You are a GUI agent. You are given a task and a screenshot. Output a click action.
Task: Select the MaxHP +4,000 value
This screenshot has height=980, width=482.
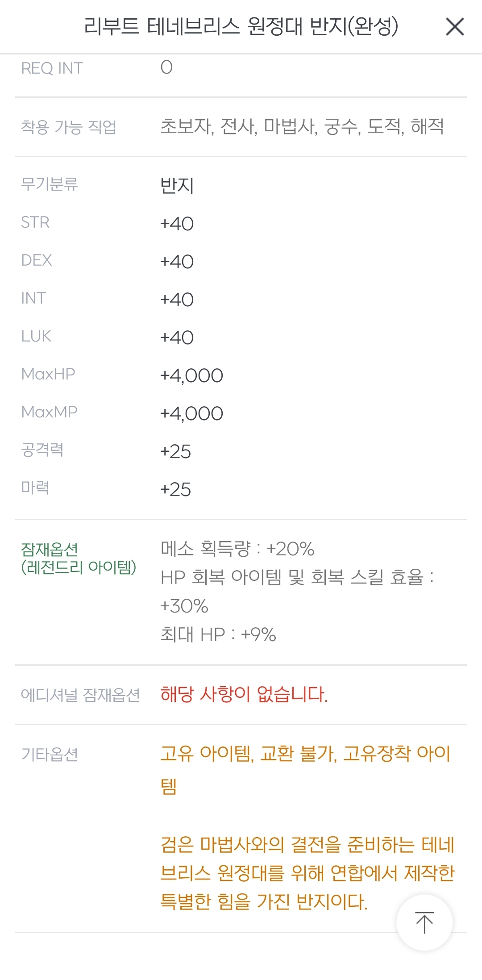tap(191, 376)
